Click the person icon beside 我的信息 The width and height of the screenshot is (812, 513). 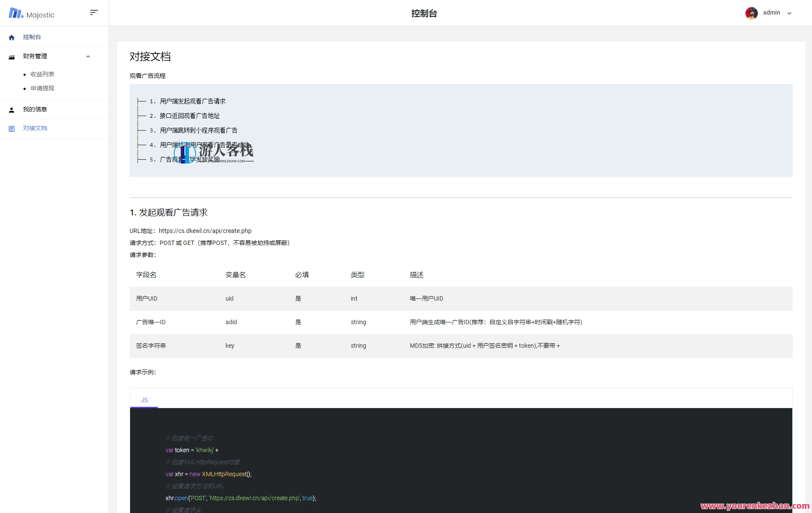12,110
